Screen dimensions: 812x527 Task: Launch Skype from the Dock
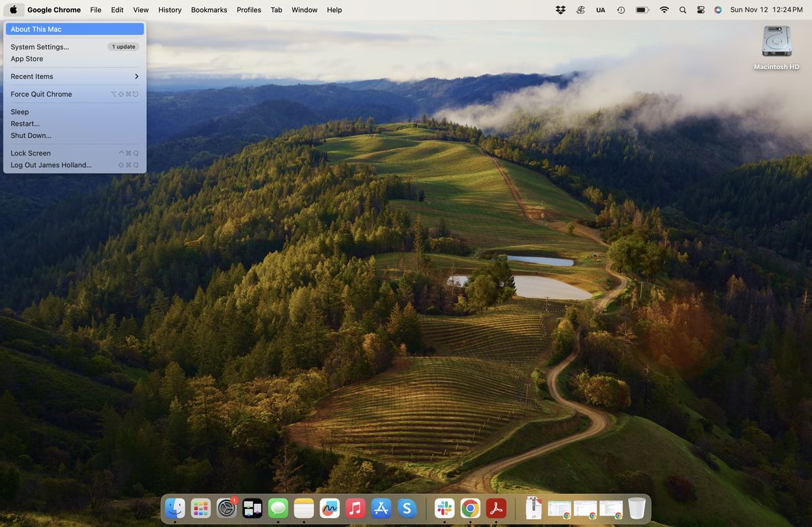click(x=407, y=508)
